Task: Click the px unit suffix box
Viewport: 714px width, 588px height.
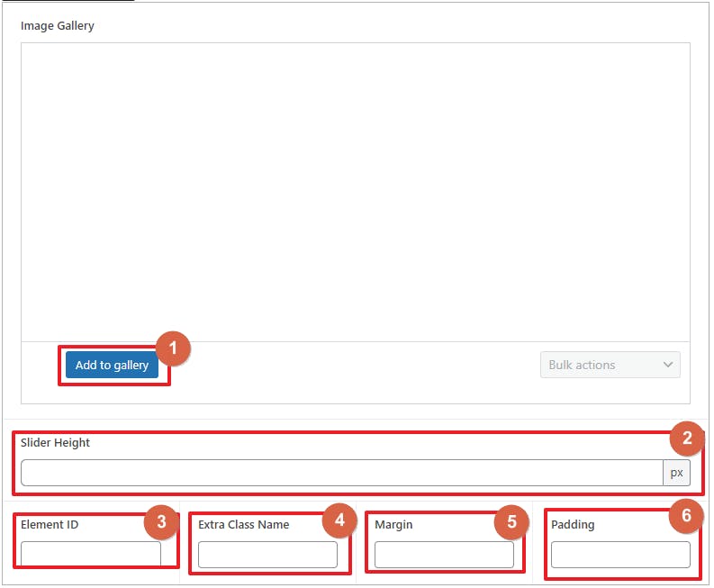Action: 677,473
